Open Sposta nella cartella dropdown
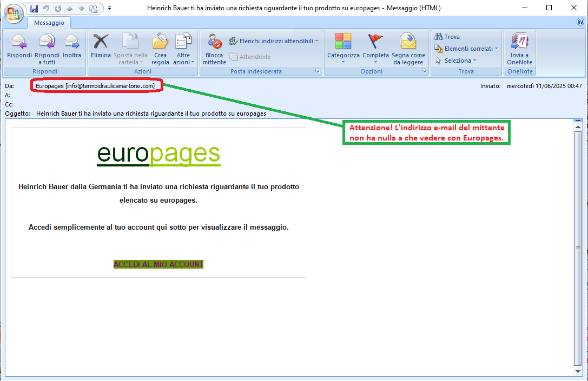 point(130,49)
